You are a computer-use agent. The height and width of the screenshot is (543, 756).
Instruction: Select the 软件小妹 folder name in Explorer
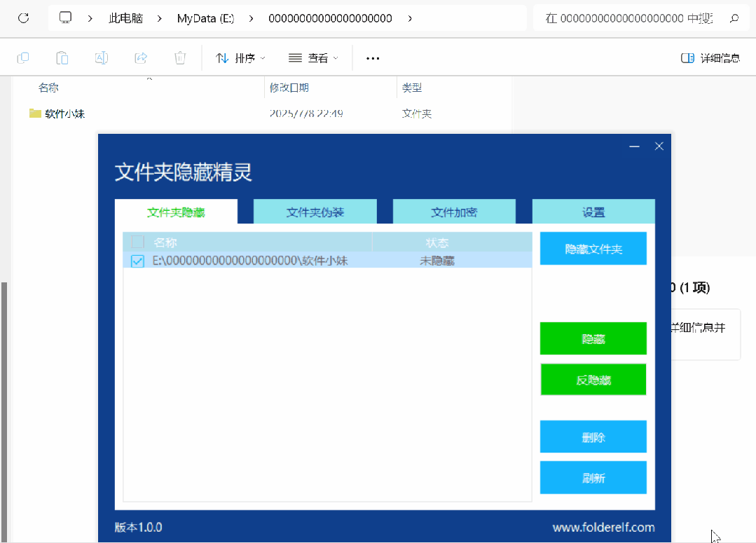point(64,114)
